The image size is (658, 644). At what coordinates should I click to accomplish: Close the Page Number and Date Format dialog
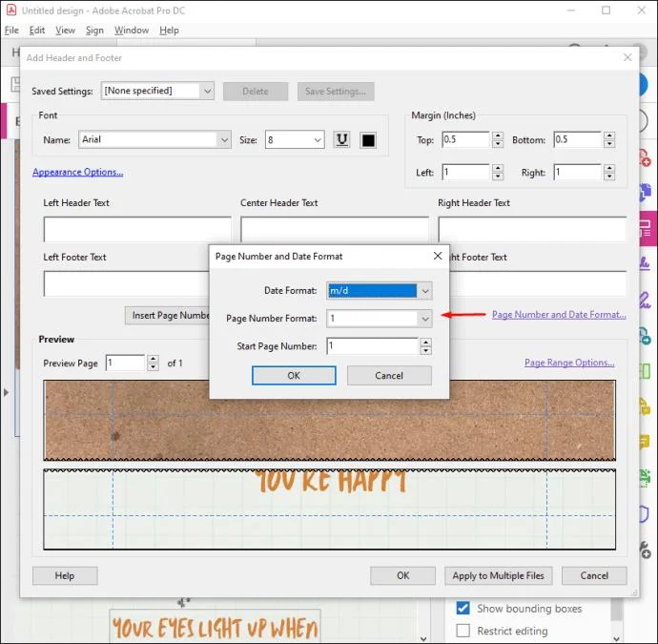click(438, 256)
